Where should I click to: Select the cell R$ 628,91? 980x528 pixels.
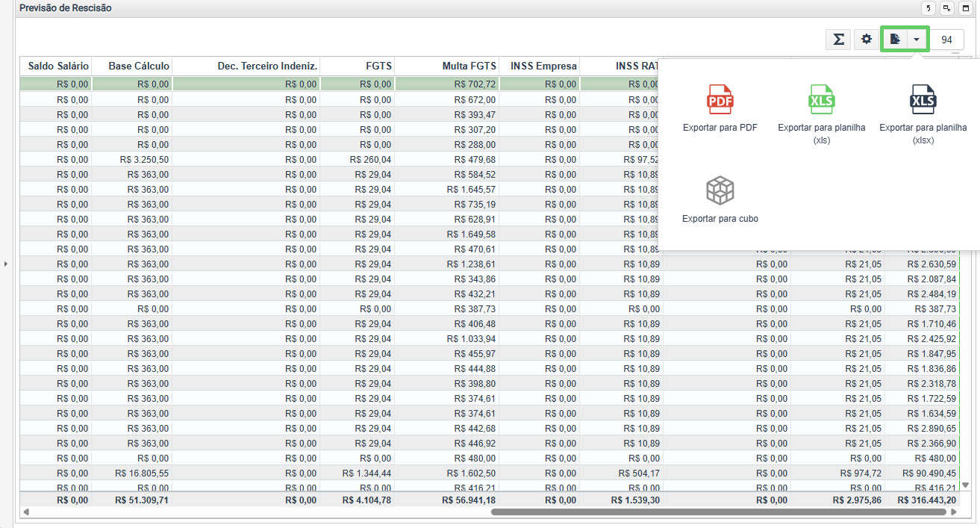[x=447, y=219]
